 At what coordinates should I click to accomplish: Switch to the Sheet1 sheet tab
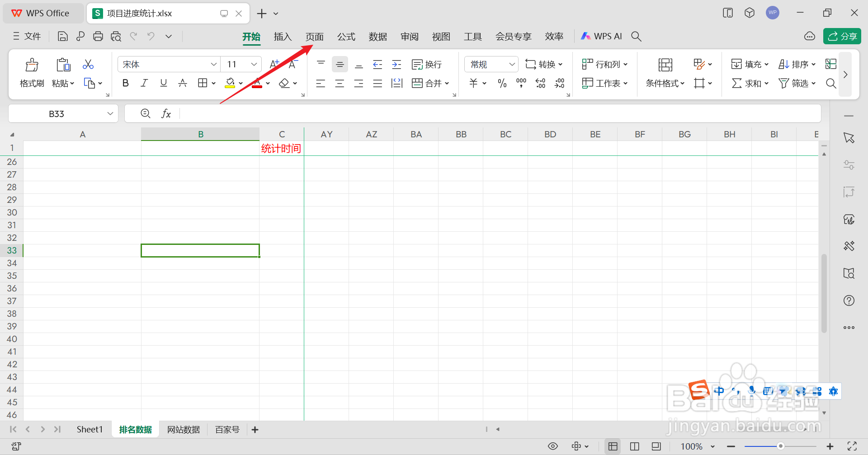pos(90,430)
